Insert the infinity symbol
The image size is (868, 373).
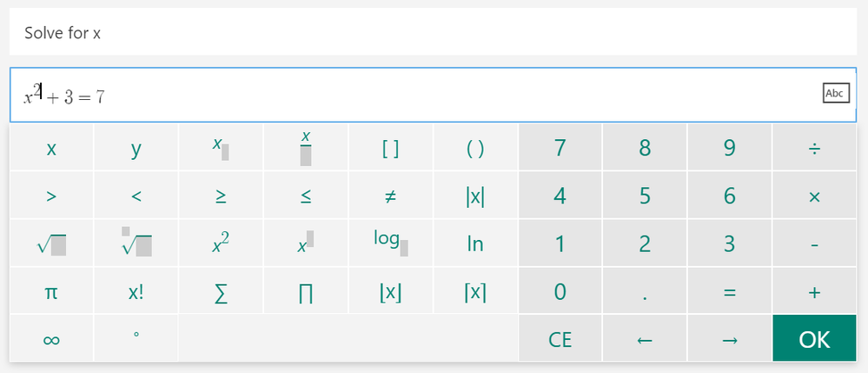click(x=51, y=338)
